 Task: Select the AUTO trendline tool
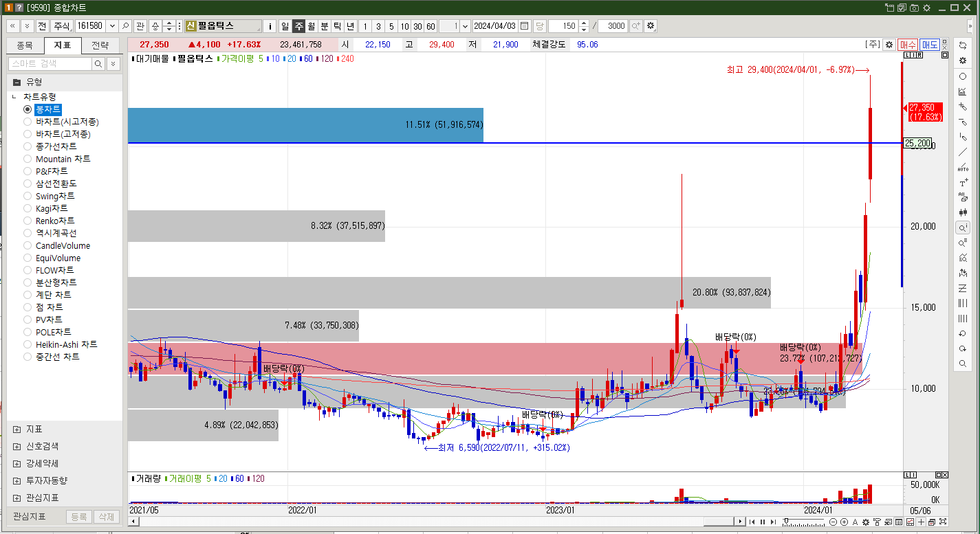963,167
